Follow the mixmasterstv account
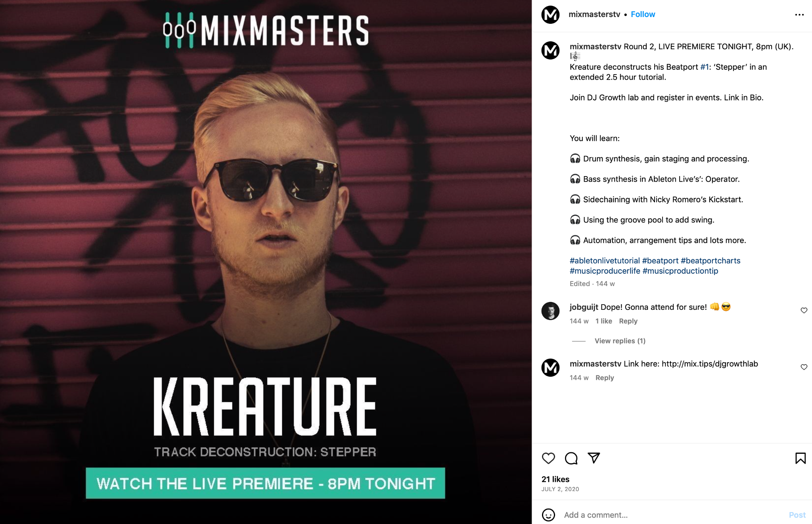Image resolution: width=812 pixels, height=524 pixels. (643, 14)
